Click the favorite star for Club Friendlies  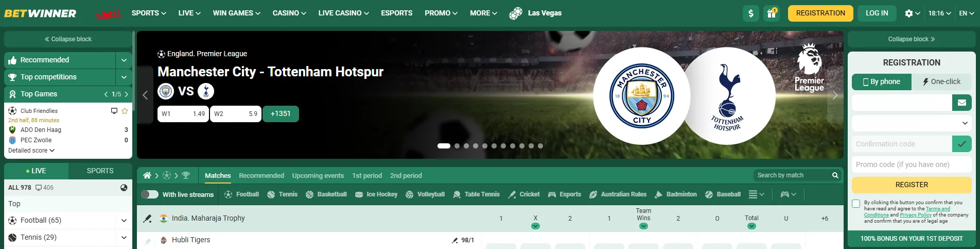[125, 111]
